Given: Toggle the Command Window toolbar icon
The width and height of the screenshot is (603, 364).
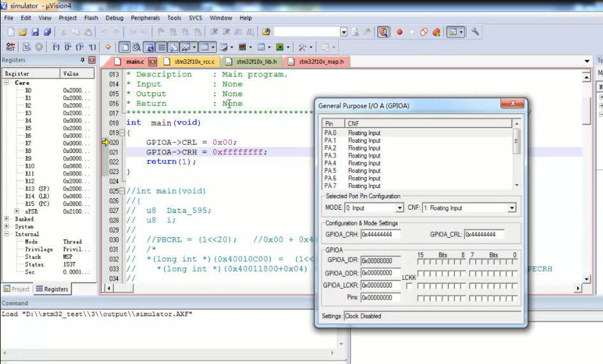Looking at the screenshot, I should click(124, 47).
